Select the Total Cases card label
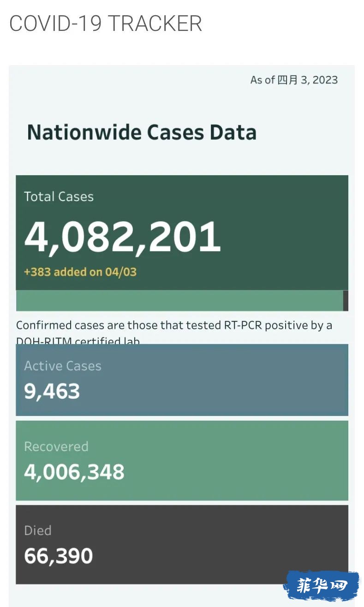 pos(59,197)
